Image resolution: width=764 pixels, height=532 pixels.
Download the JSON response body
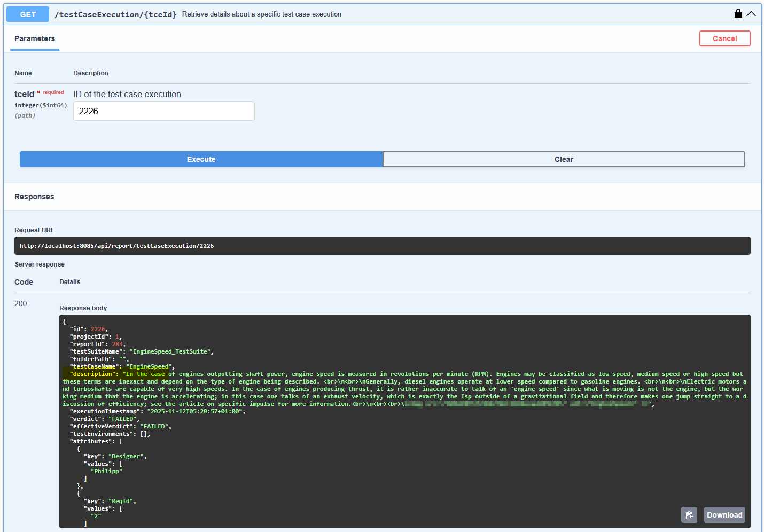tap(724, 514)
